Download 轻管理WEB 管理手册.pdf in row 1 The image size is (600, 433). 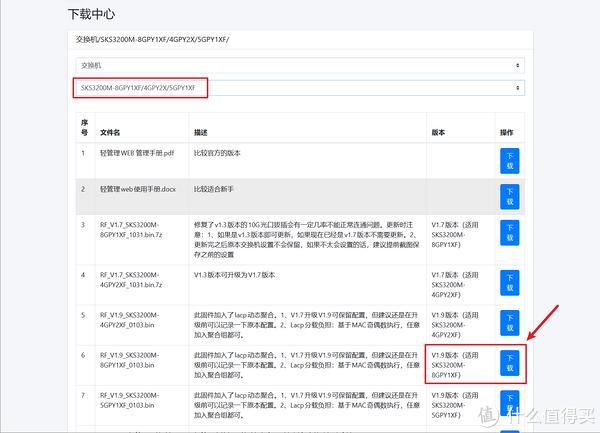510,161
